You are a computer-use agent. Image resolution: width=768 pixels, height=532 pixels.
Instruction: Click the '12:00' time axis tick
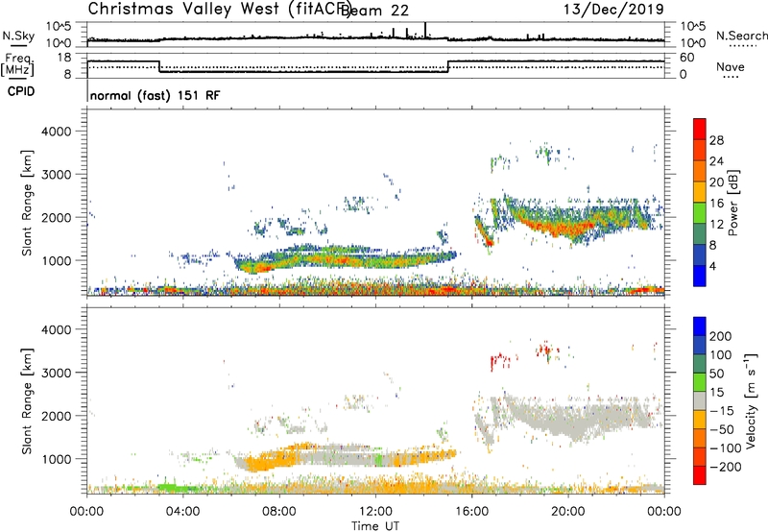[x=375, y=512]
